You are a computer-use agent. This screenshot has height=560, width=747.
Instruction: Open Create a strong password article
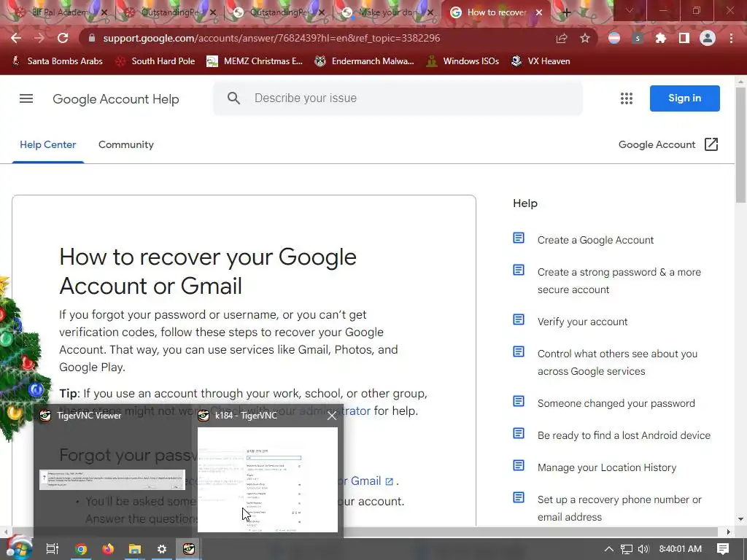pyautogui.click(x=619, y=281)
